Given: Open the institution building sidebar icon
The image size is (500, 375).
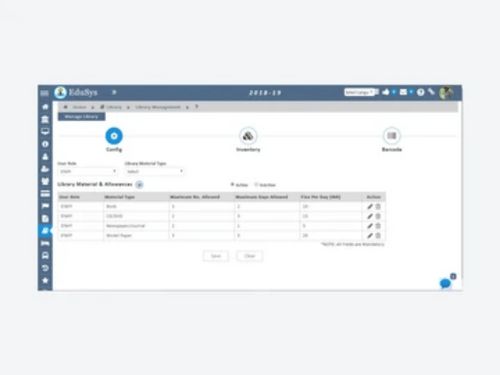Looking at the screenshot, I should [45, 119].
